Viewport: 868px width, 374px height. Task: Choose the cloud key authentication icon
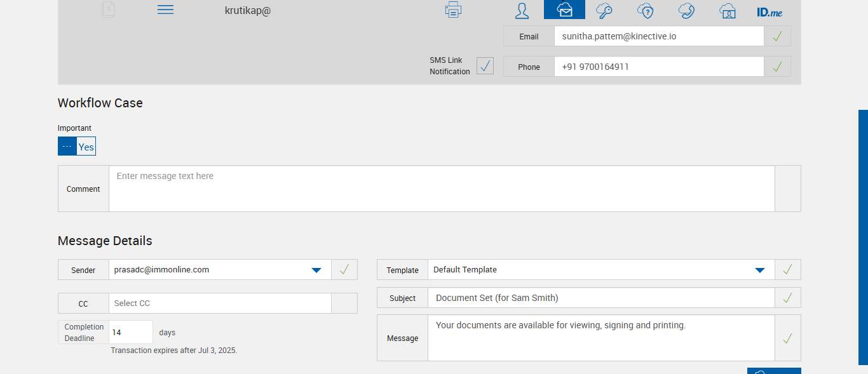(604, 10)
